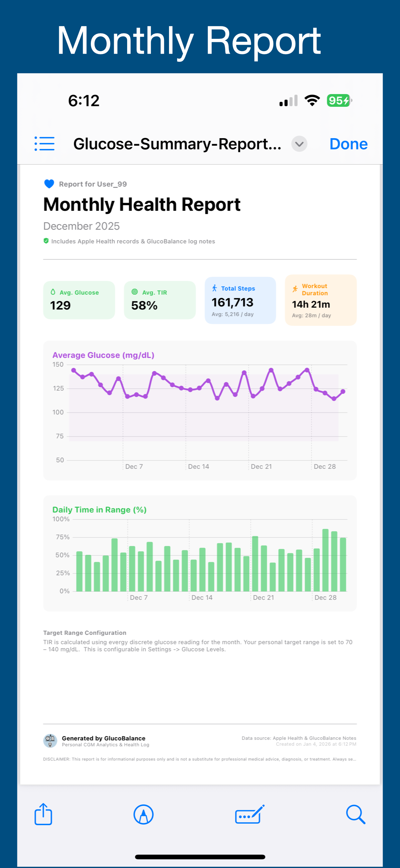
Task: Tap the Wi-Fi status icon
Action: click(312, 100)
